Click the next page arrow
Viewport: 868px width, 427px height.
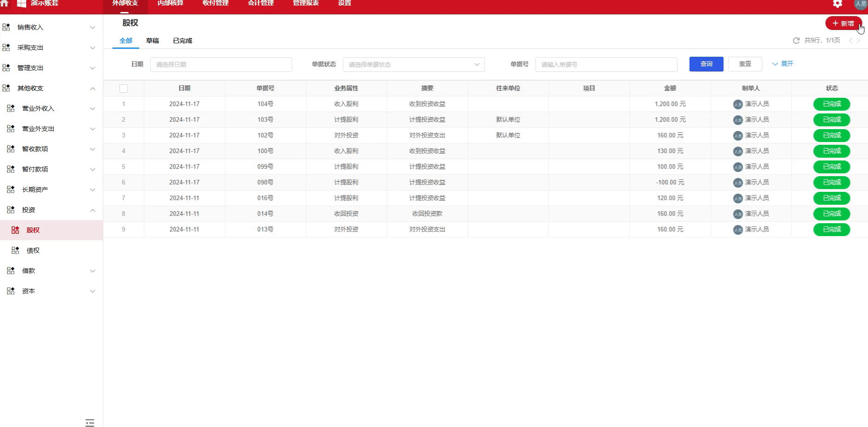coord(858,41)
